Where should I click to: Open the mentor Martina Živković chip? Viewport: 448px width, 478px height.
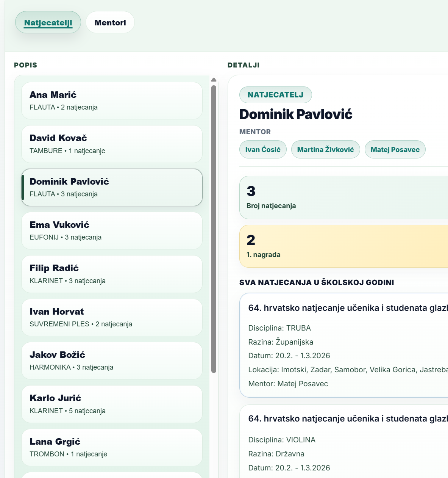(x=325, y=149)
